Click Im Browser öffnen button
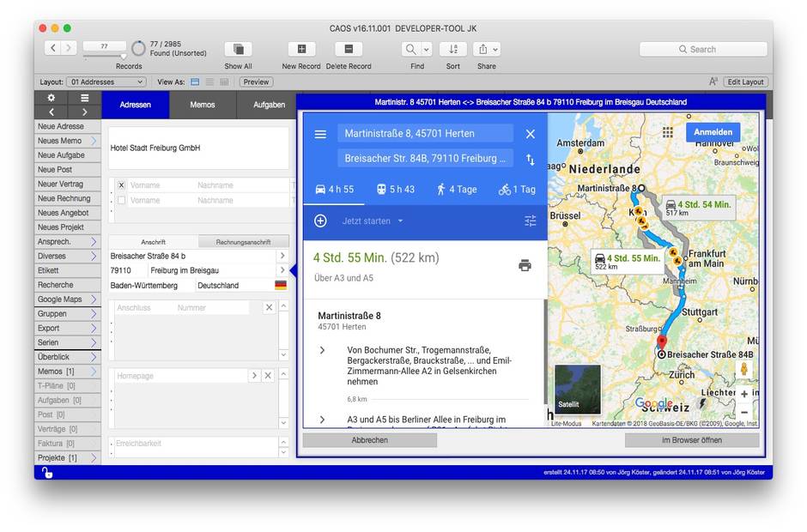 [x=692, y=440]
